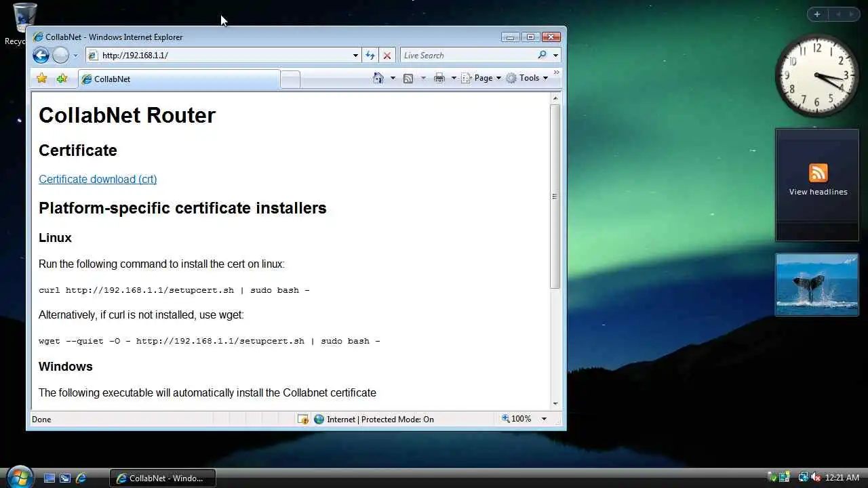The height and width of the screenshot is (488, 868).
Task: Select the CollabNet browser tab
Action: click(179, 79)
